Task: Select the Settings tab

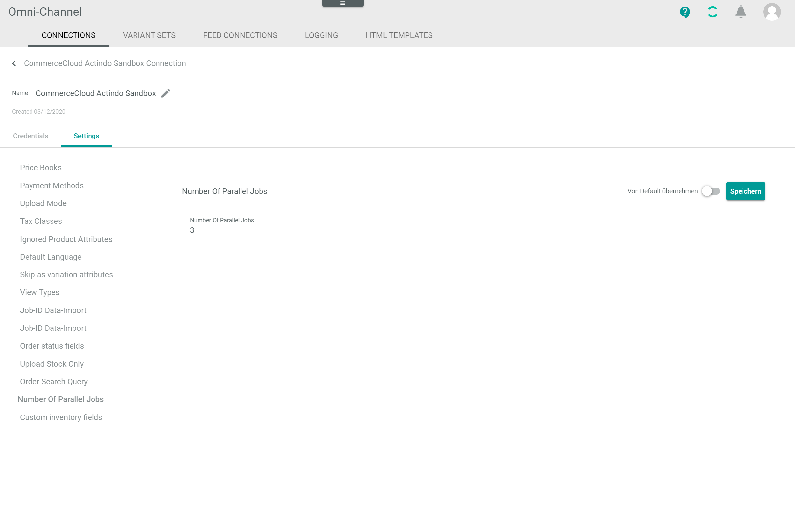Action: click(87, 136)
